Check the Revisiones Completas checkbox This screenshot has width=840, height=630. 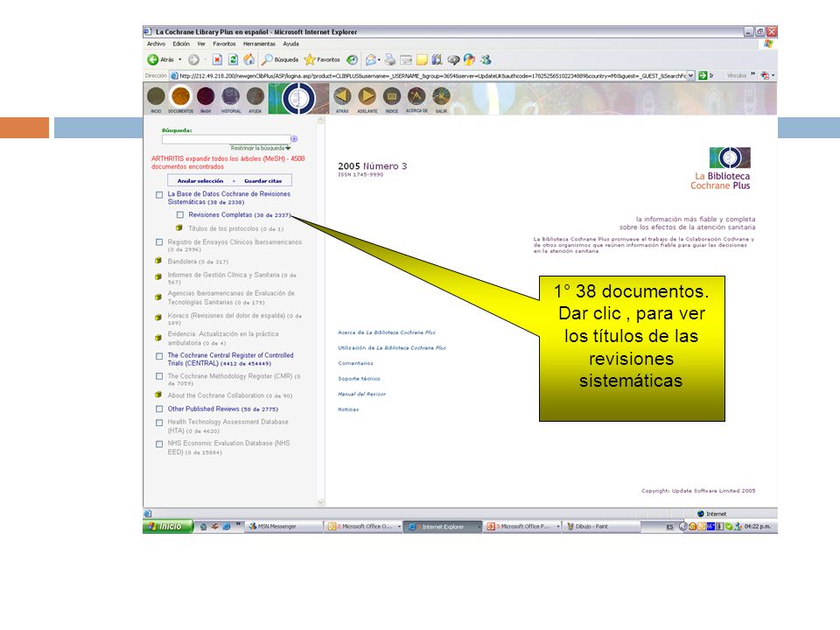point(180,215)
